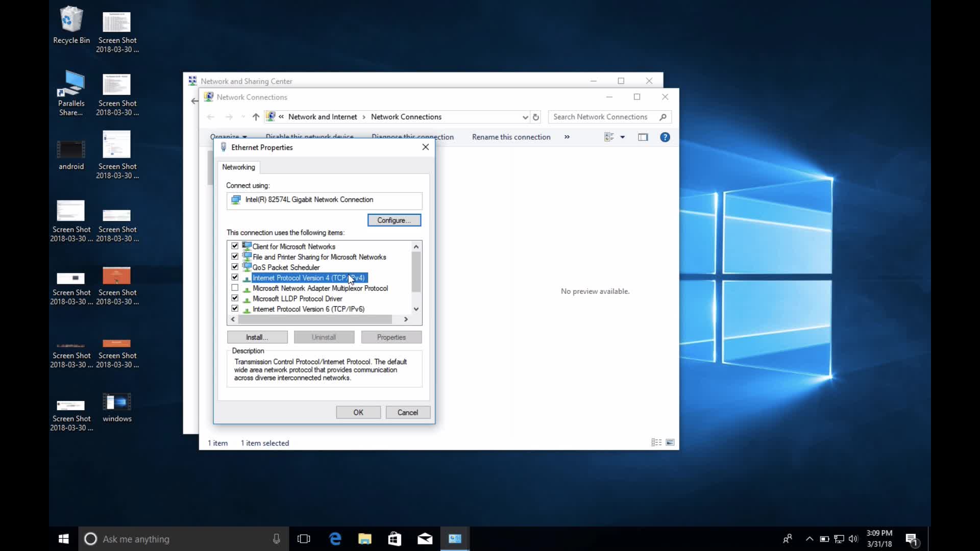Expand the toolbar overflow chevron

(x=567, y=137)
